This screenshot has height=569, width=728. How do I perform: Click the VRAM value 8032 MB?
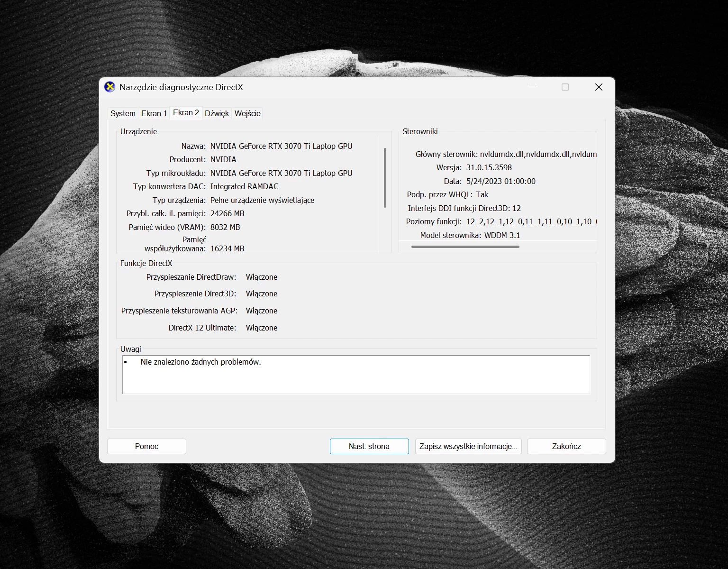pos(225,227)
